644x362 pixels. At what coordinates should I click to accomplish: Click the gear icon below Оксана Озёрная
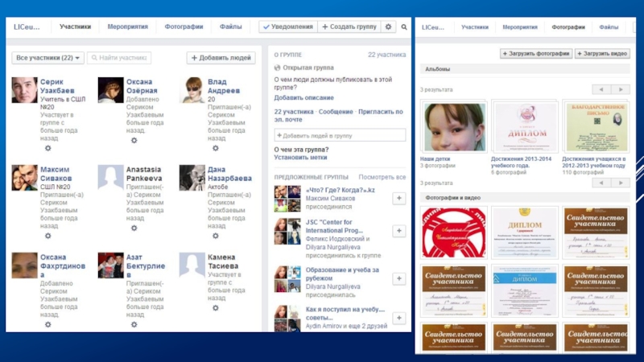[134, 140]
